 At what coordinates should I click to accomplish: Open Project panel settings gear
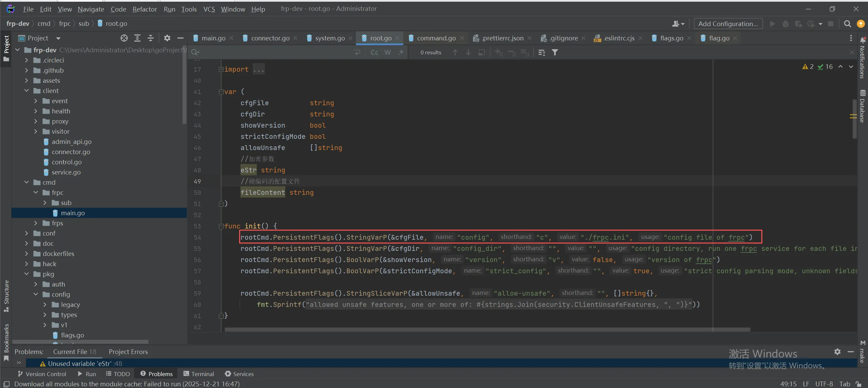(167, 38)
